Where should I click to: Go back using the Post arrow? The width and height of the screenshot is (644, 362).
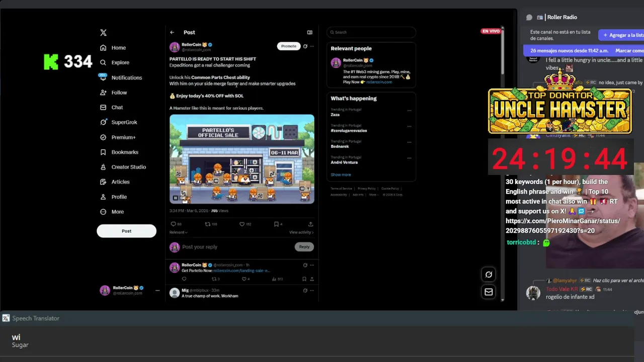coord(172,32)
